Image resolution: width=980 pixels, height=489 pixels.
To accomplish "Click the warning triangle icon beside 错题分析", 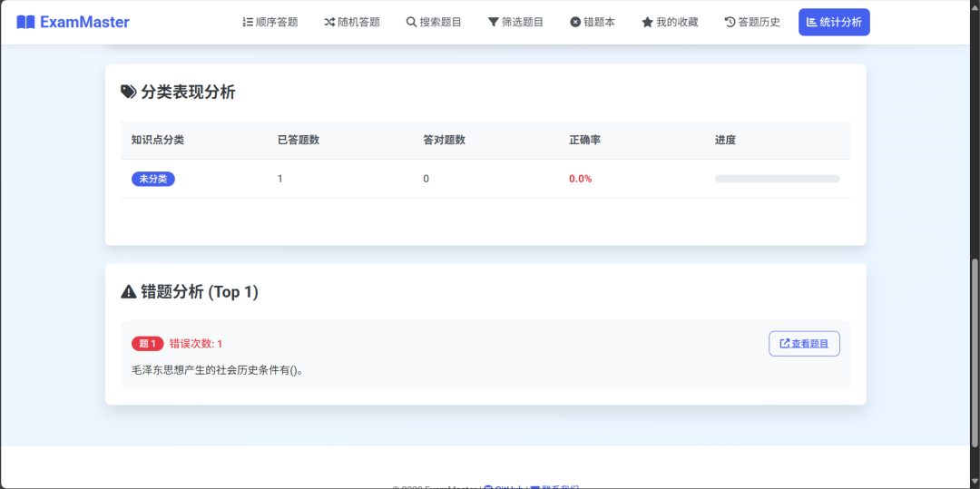I will pos(128,291).
